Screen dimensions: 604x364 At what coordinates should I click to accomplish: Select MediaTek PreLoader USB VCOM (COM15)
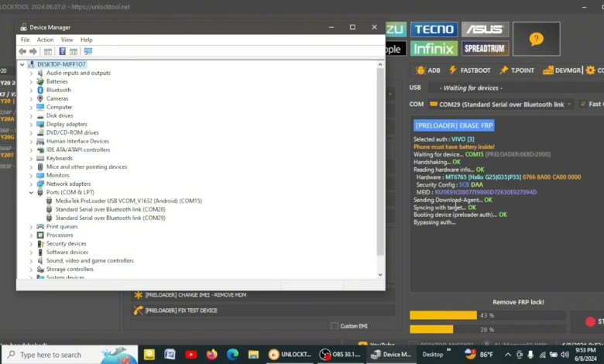point(128,201)
